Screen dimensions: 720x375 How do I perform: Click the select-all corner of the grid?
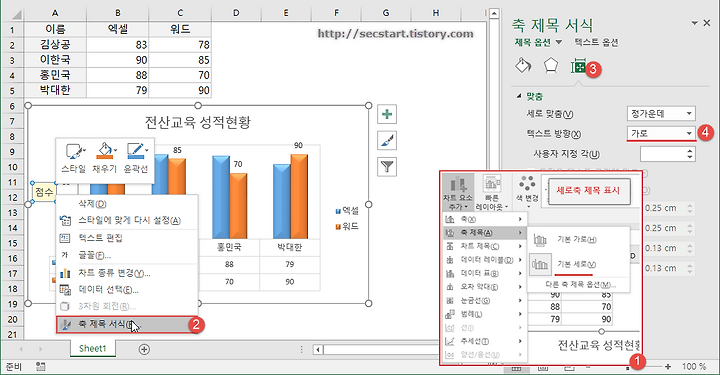(13, 13)
